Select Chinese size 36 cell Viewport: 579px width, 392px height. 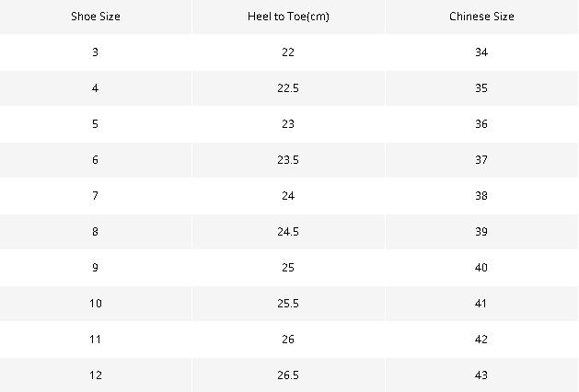pyautogui.click(x=481, y=124)
